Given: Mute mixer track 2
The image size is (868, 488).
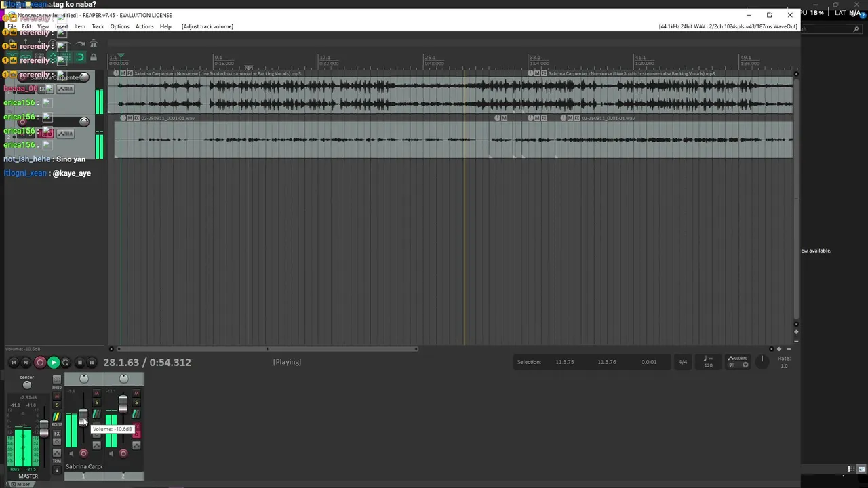Looking at the screenshot, I should tap(136, 393).
